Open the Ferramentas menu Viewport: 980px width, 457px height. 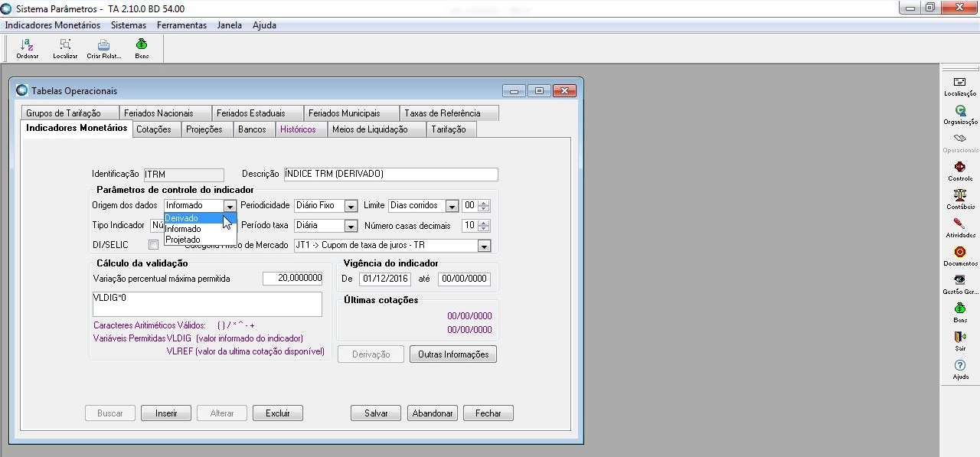coord(181,25)
